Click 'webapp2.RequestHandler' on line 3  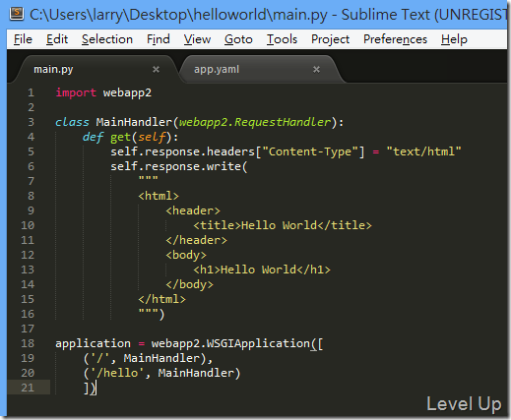click(x=255, y=122)
